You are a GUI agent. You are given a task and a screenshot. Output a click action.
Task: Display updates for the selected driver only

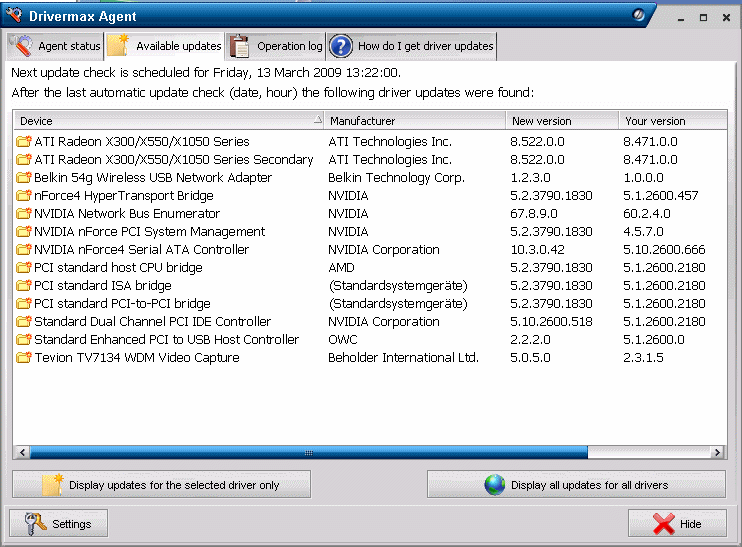tap(162, 484)
